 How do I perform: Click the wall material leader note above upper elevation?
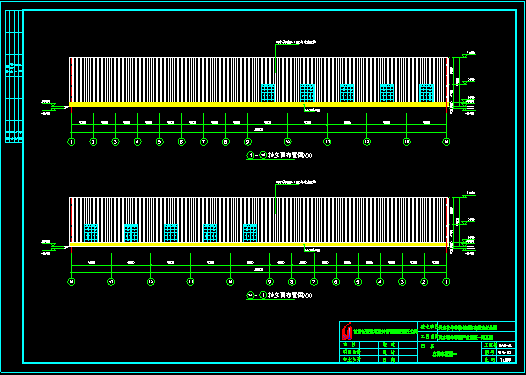(x=296, y=42)
